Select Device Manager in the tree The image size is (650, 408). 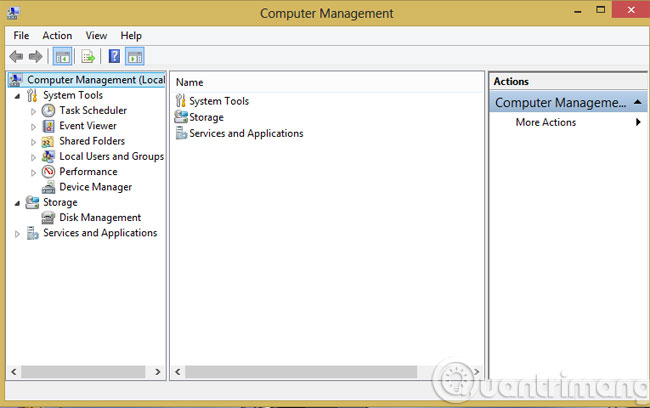click(95, 187)
